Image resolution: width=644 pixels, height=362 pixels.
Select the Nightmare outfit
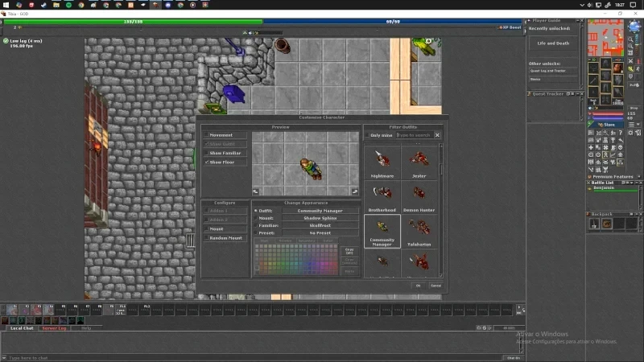pos(382,163)
